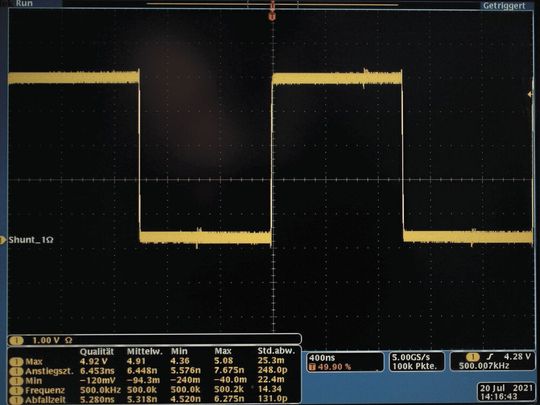The height and width of the screenshot is (405, 540).
Task: Click the trigger level arrow on right edge
Action: [530, 94]
